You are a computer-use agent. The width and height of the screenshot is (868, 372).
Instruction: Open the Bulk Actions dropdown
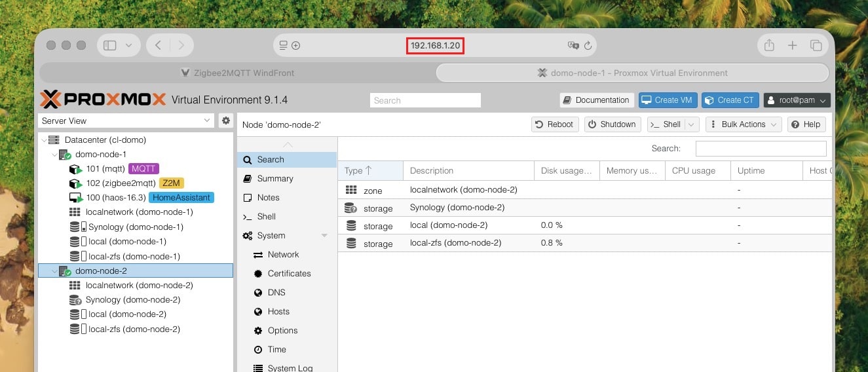[746, 124]
